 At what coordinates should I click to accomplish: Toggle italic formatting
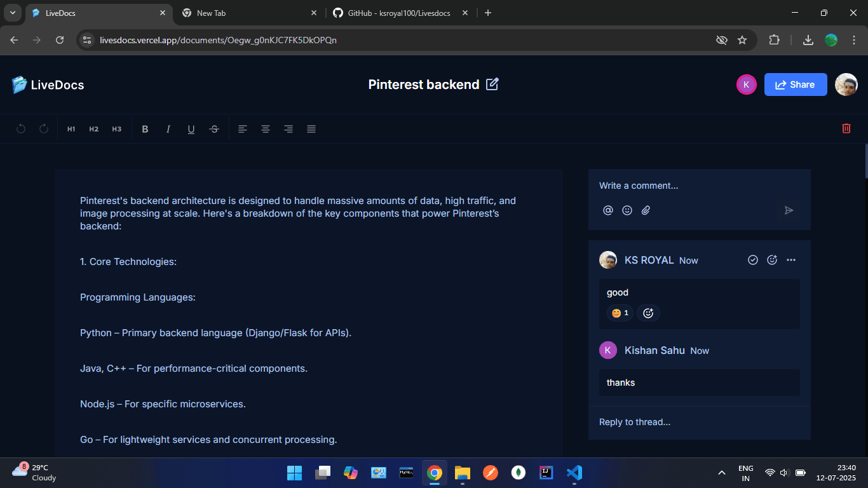point(168,129)
